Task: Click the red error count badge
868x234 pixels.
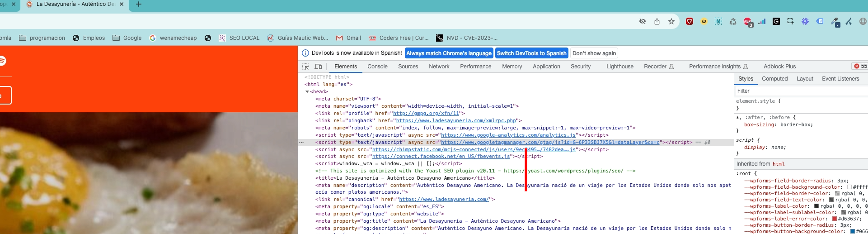Action: (x=860, y=66)
